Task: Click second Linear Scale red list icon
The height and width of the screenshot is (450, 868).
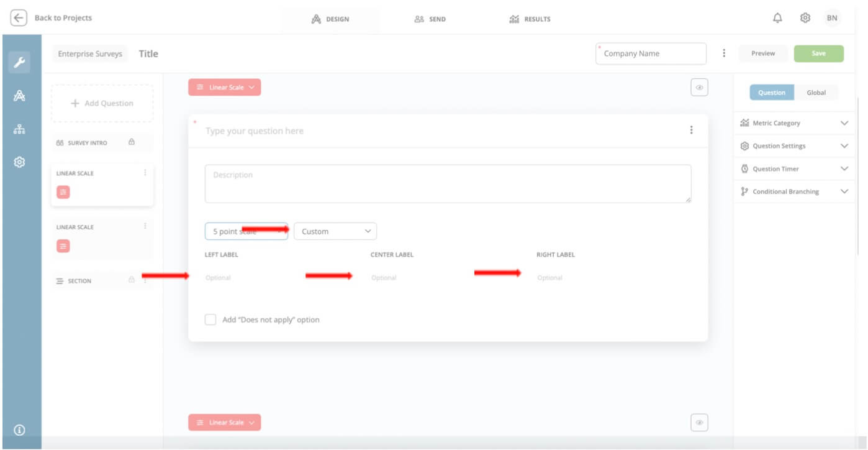Action: 63,246
